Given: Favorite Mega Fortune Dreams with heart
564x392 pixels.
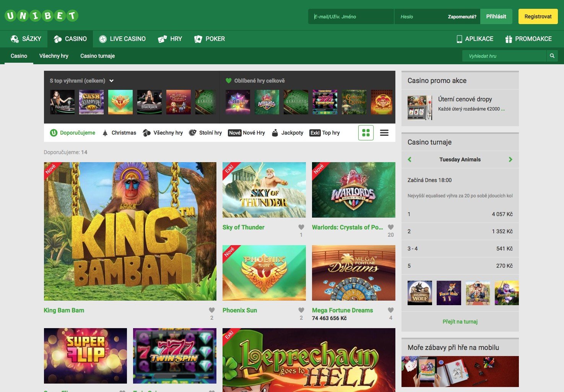Looking at the screenshot, I should 391,310.
